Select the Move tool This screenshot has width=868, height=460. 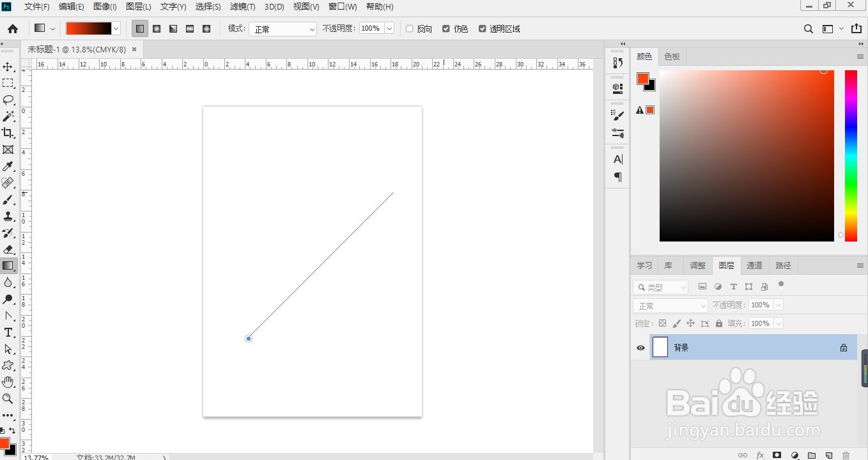point(8,66)
